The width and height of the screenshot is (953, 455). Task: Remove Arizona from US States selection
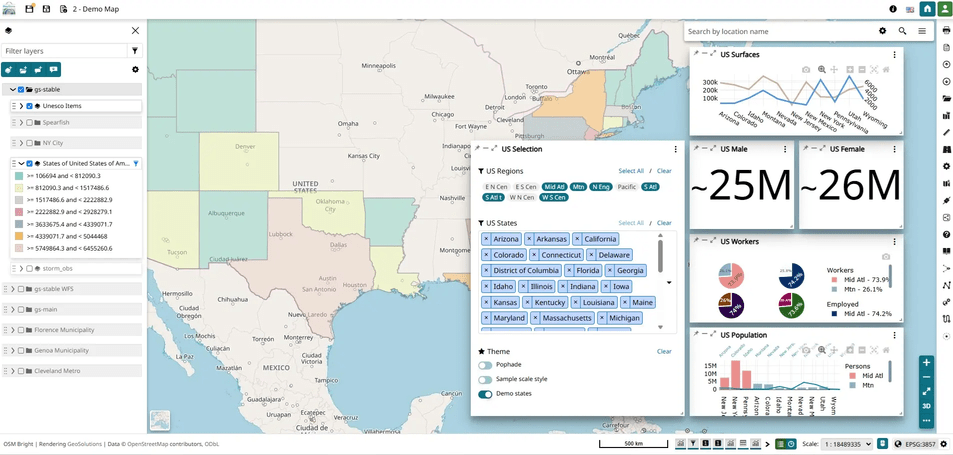486,239
